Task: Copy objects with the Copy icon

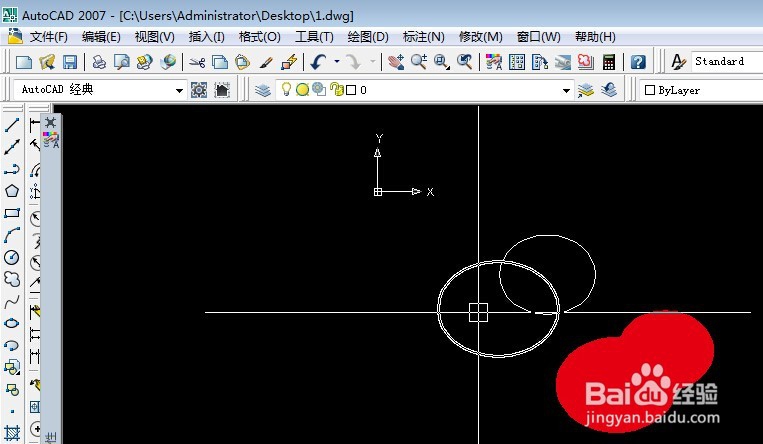Action: click(x=220, y=62)
